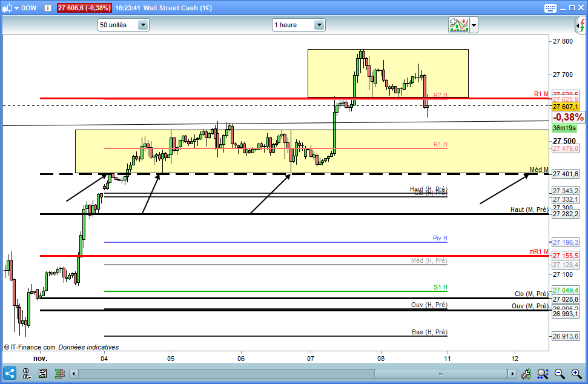Click the 27 100 axis value

(x=563, y=274)
